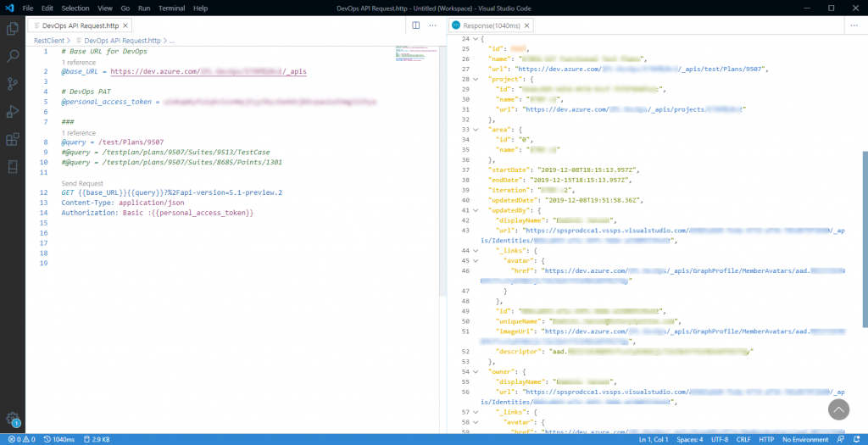The height and width of the screenshot is (445, 868).
Task: Open the Go menu
Action: [x=125, y=8]
